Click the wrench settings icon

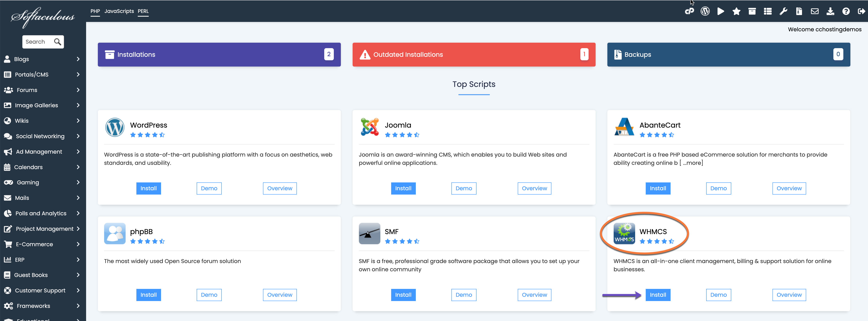pos(783,12)
